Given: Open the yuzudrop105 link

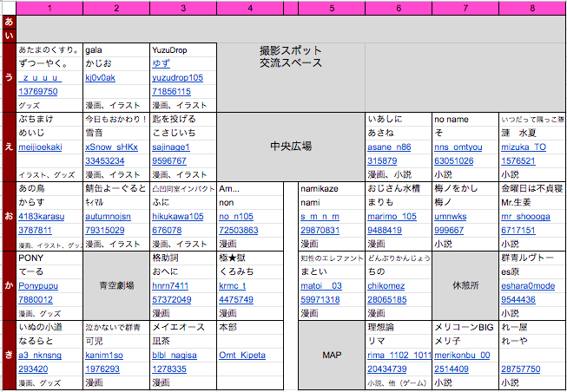Looking at the screenshot, I should point(177,78).
